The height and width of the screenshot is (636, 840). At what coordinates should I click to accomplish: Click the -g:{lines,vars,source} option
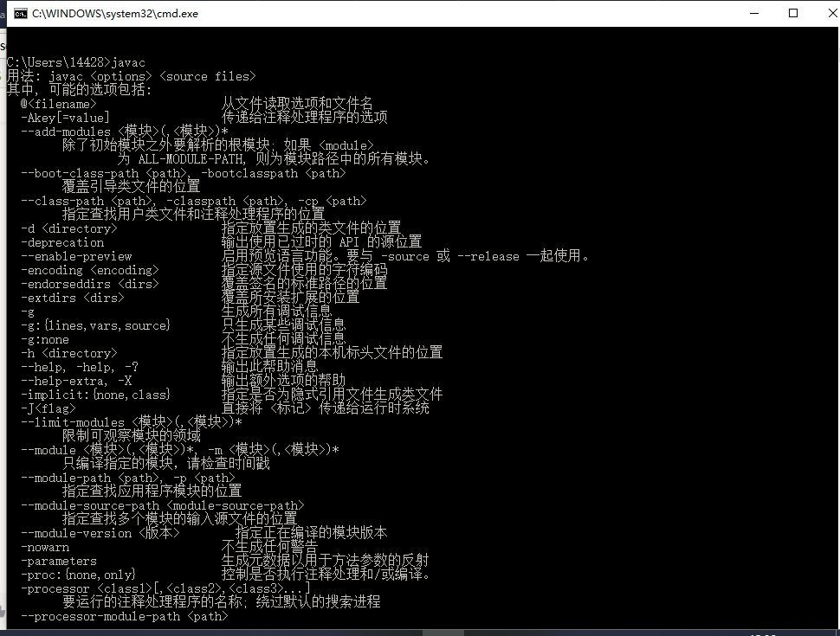click(95, 326)
